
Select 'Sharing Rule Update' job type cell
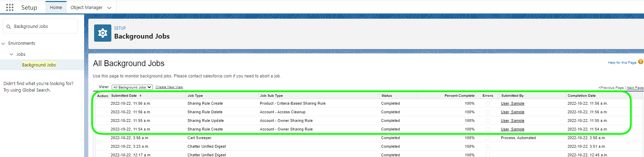point(205,121)
